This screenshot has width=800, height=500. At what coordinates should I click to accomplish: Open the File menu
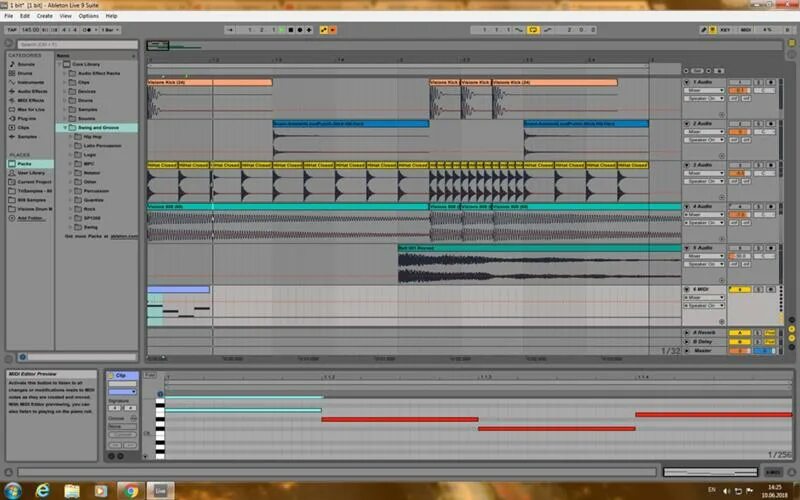pos(9,16)
